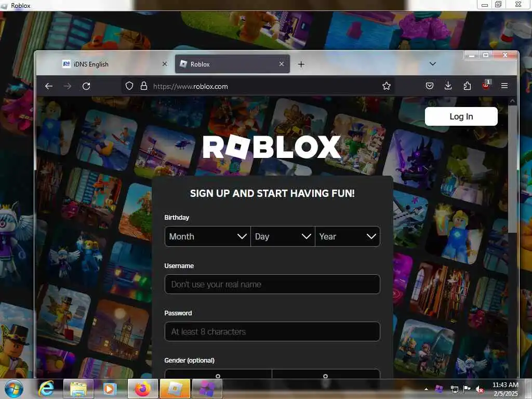Open the Month birthday dropdown

(x=208, y=236)
